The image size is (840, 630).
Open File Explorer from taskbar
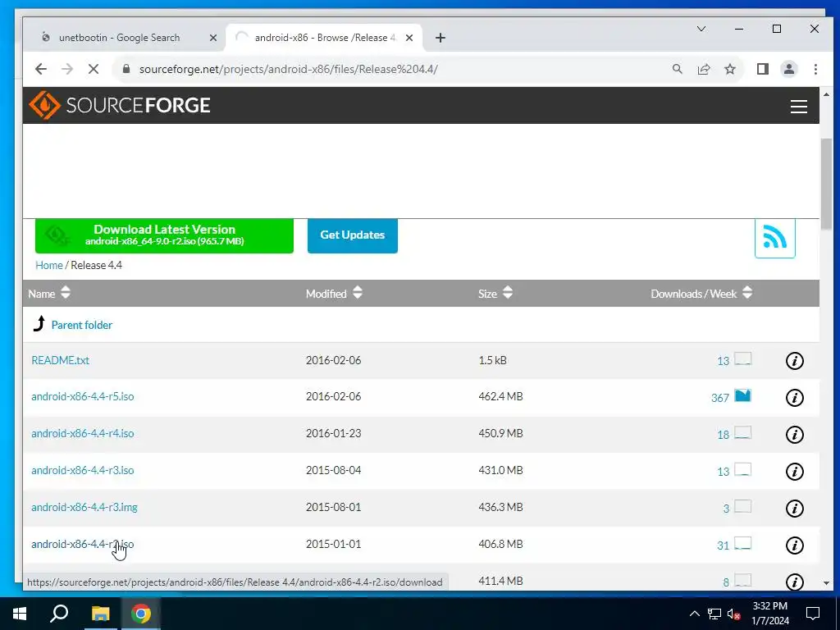point(100,614)
